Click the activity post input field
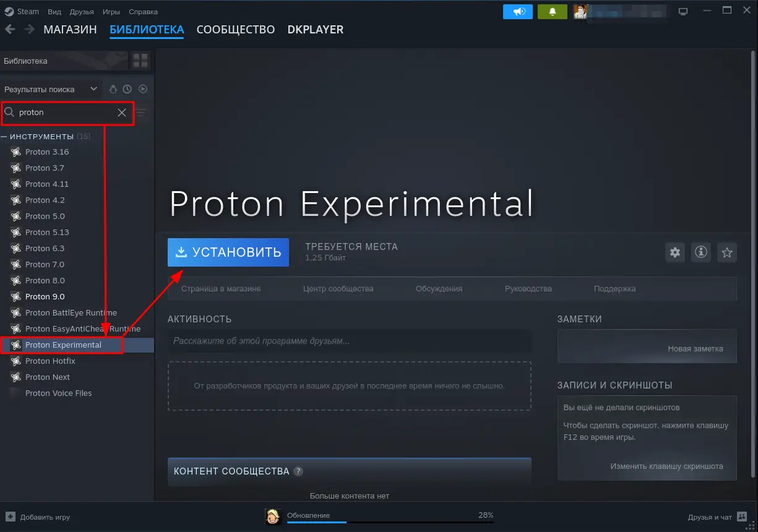The image size is (758, 532). [x=350, y=341]
